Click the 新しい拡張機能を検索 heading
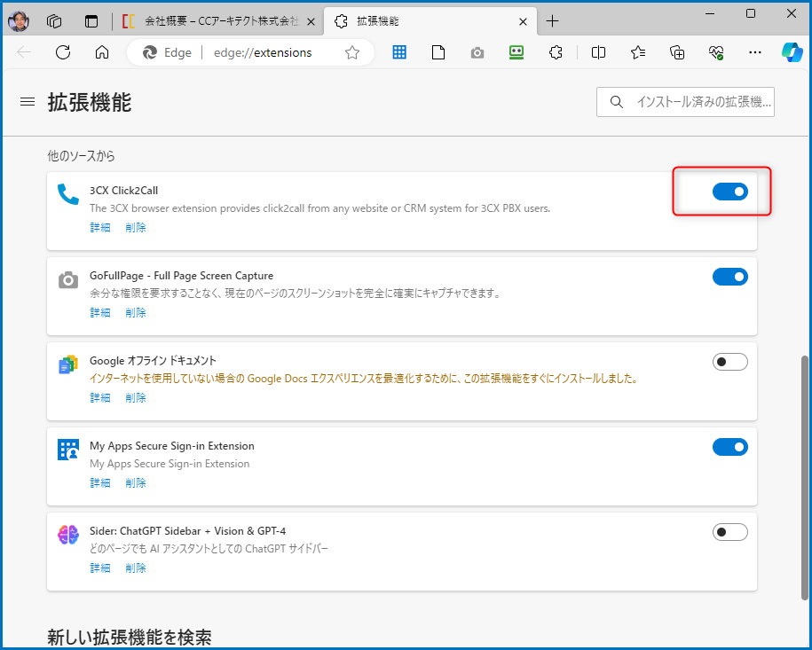This screenshot has width=812, height=650. tap(130, 637)
